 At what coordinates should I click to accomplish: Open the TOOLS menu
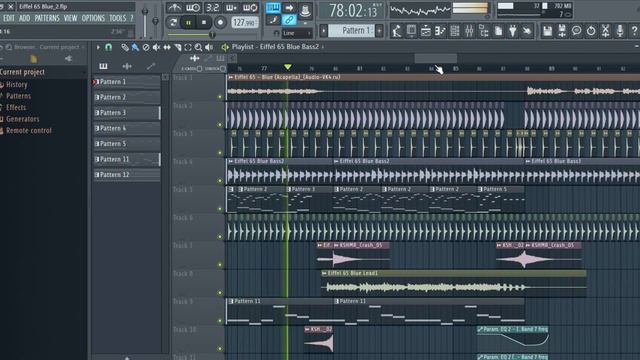118,18
